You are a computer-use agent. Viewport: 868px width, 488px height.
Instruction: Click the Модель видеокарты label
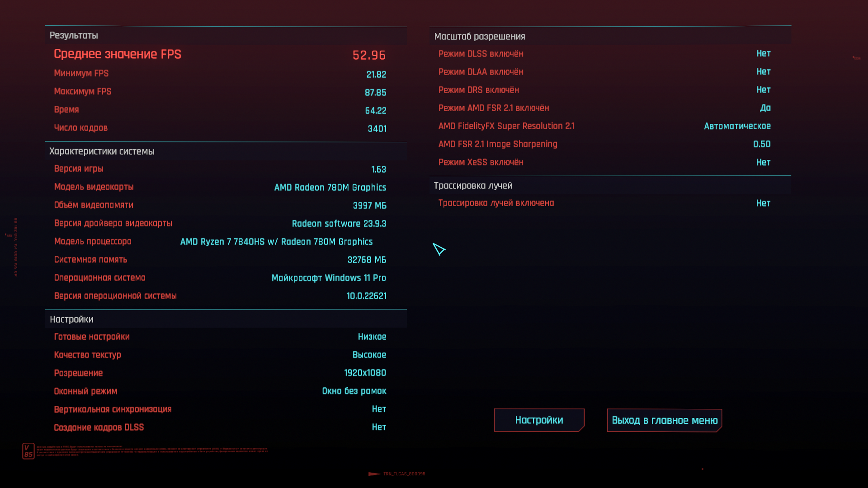(x=94, y=187)
